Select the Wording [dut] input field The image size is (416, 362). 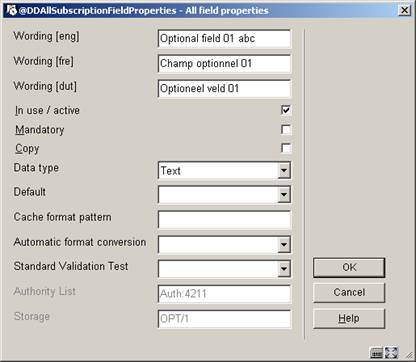[x=224, y=89]
